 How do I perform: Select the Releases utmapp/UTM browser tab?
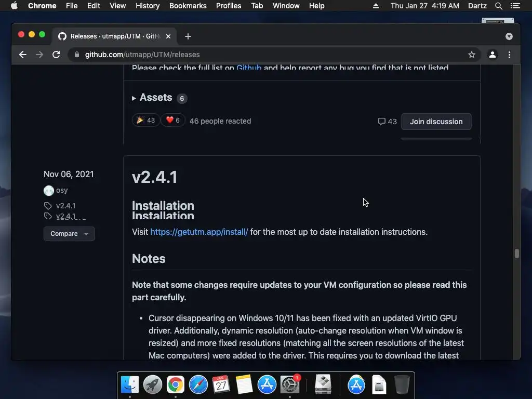click(x=114, y=36)
